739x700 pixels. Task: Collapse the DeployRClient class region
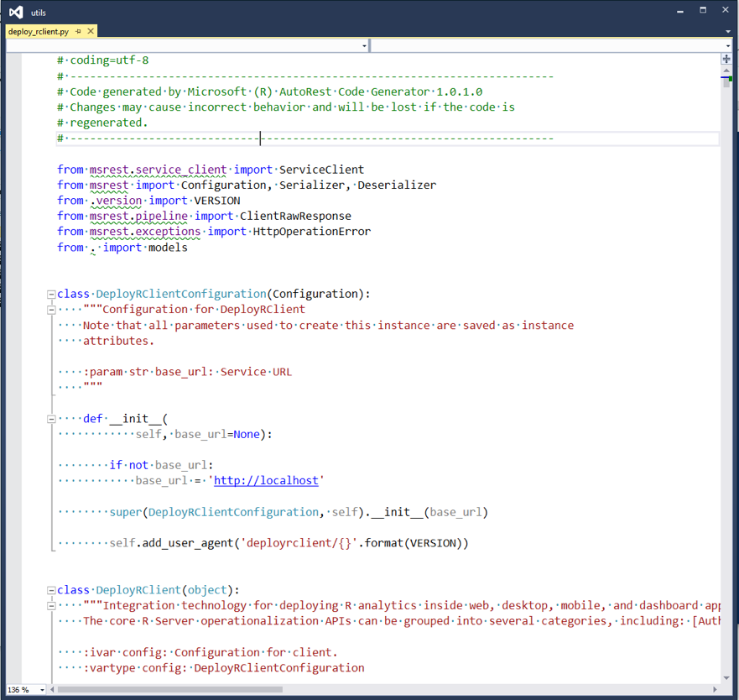51,589
